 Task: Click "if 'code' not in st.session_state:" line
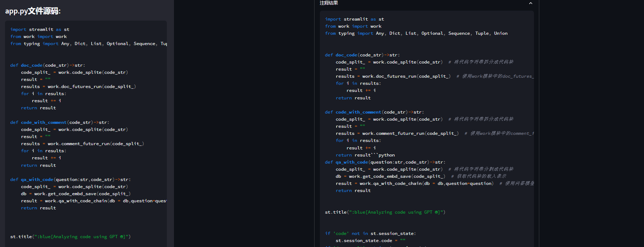pyautogui.click(x=370, y=234)
